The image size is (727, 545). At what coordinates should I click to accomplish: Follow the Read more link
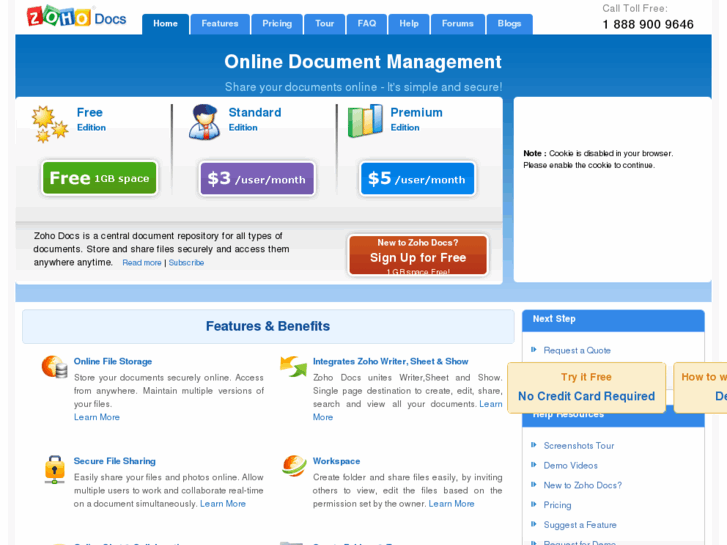tap(142, 263)
